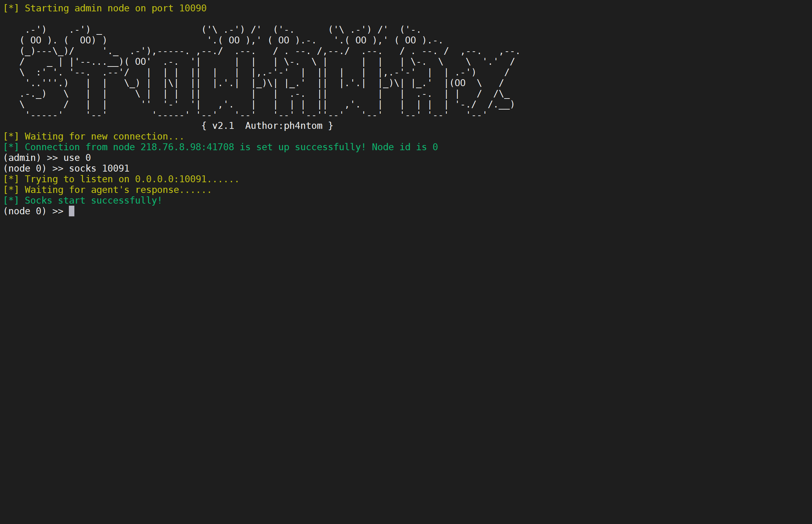Click the ASCII art letter X at banner end

tap(489, 83)
